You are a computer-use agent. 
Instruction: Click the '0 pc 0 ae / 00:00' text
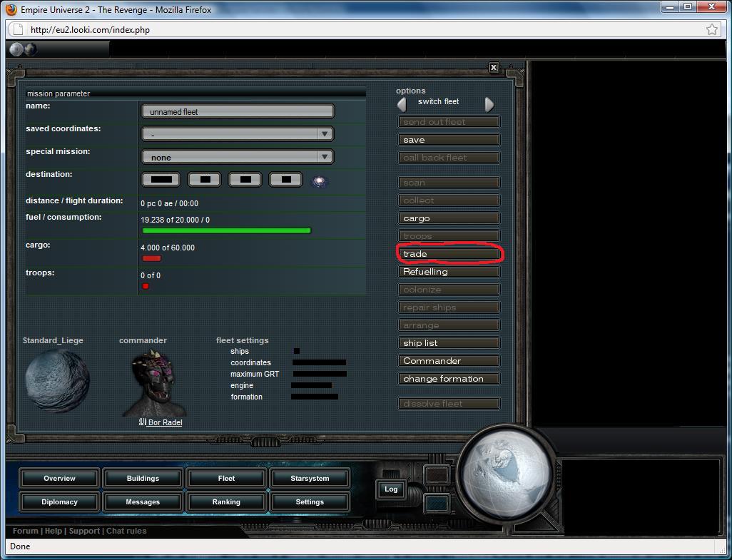point(170,203)
